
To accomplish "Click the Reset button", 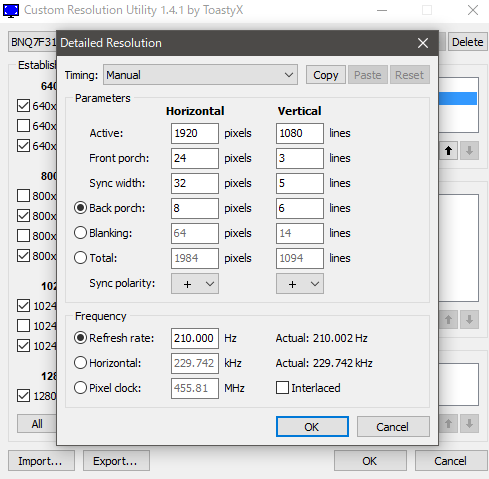I will point(409,75).
